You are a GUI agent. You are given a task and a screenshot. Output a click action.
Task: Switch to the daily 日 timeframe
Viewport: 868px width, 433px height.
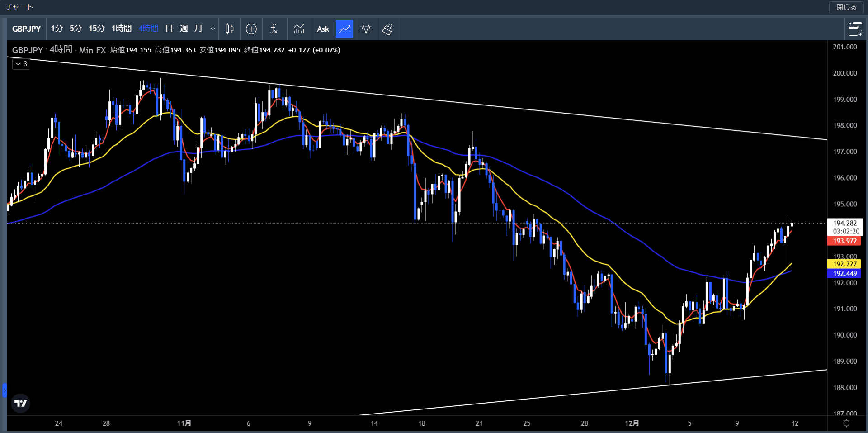(x=169, y=29)
